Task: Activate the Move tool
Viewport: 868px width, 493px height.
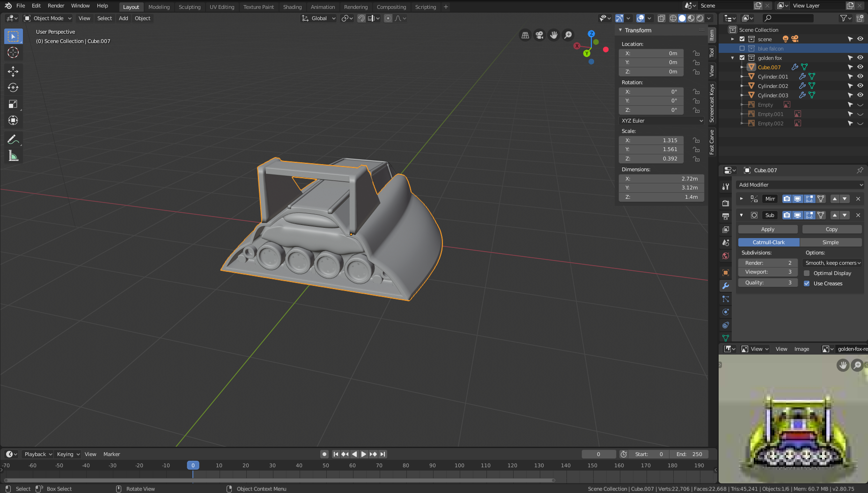Action: point(13,71)
